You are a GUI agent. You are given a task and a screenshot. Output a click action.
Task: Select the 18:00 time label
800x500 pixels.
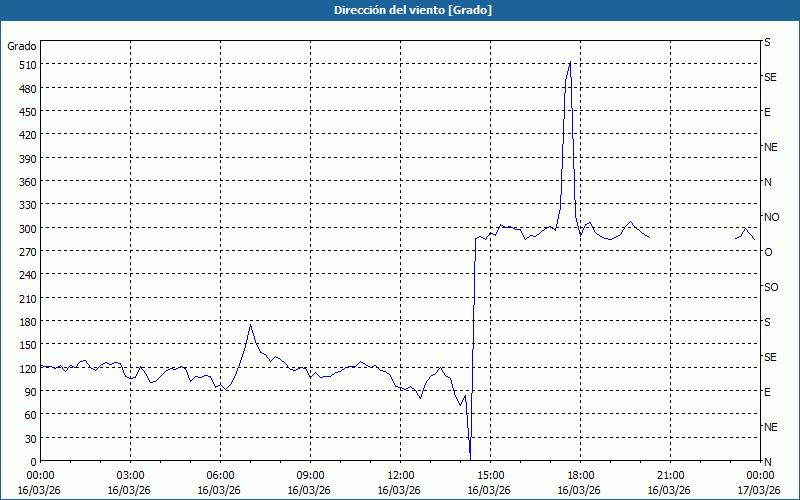[581, 476]
